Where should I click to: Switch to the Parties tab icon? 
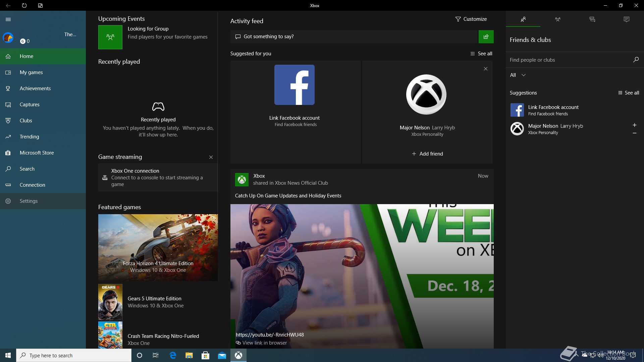point(557,19)
